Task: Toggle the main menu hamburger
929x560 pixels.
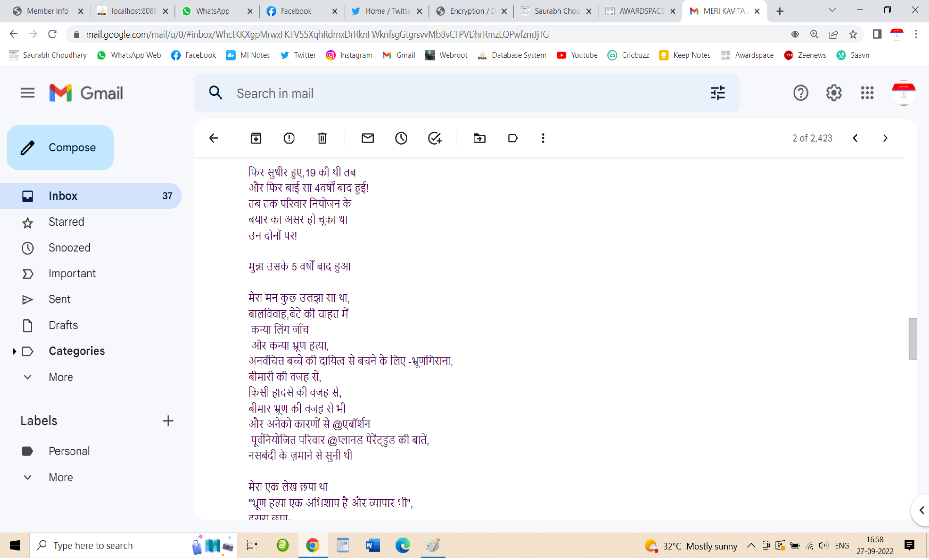Action: coord(28,93)
